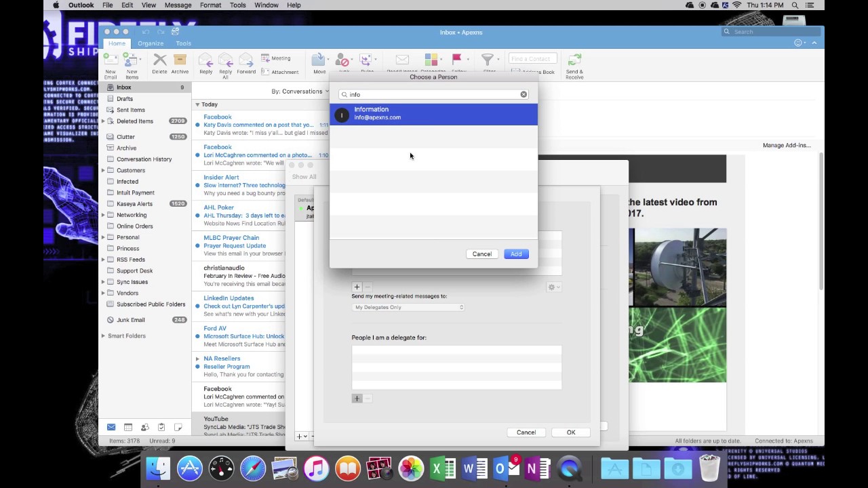Clear the search text in Choose a Person
This screenshot has width=868, height=488.
[524, 94]
